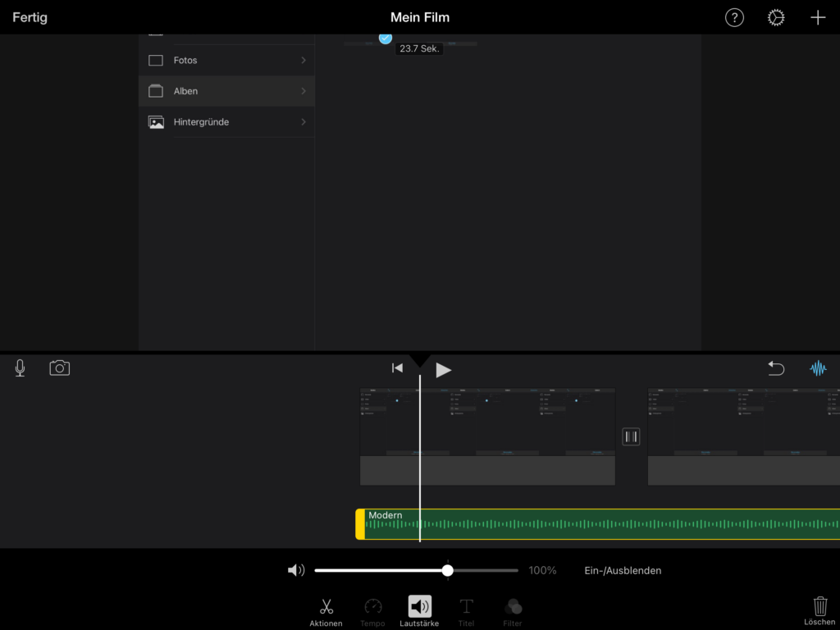Expand the Fotos category chevron
Screen dimensions: 840x630
pos(304,61)
